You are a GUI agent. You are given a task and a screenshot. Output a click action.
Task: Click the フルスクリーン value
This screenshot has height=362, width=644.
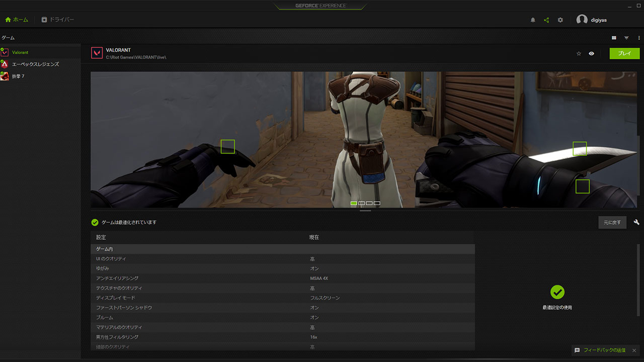[325, 298]
